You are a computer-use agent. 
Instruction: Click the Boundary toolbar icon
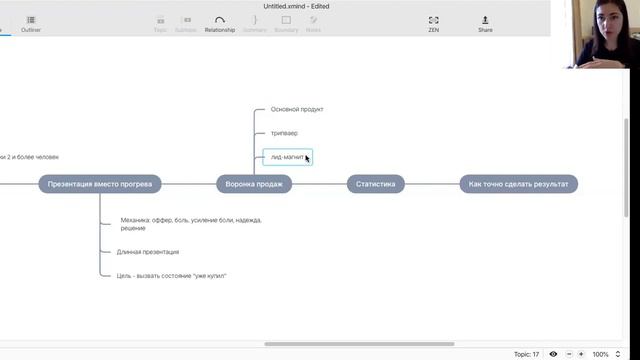tap(286, 24)
